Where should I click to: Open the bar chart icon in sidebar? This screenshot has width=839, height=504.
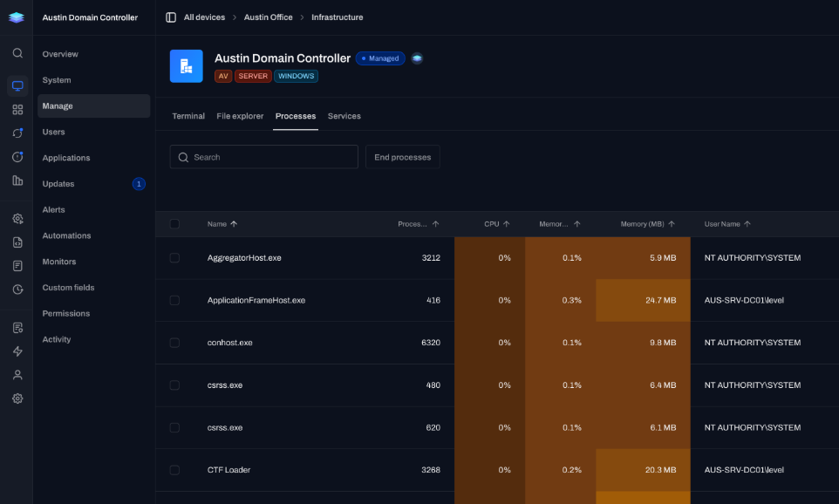[17, 180]
